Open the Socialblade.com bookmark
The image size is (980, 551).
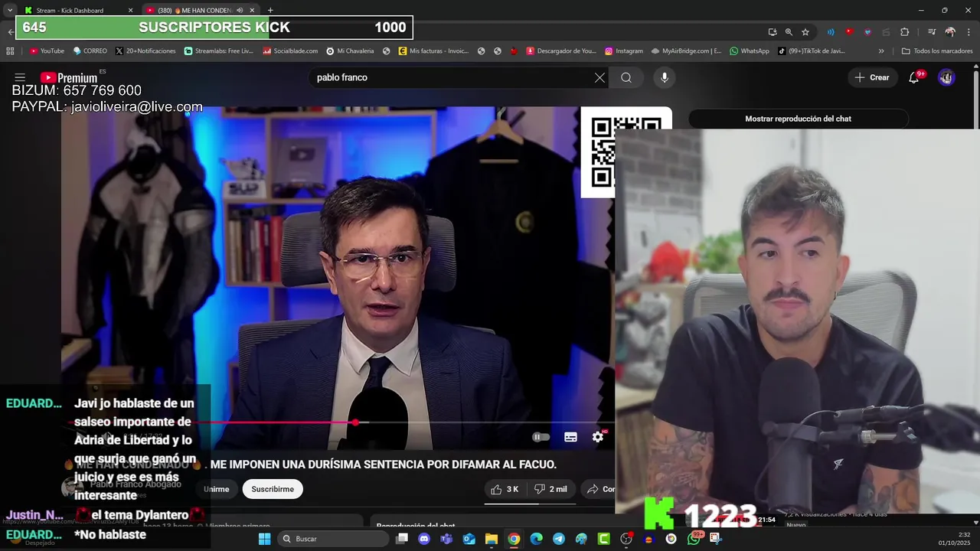[290, 51]
